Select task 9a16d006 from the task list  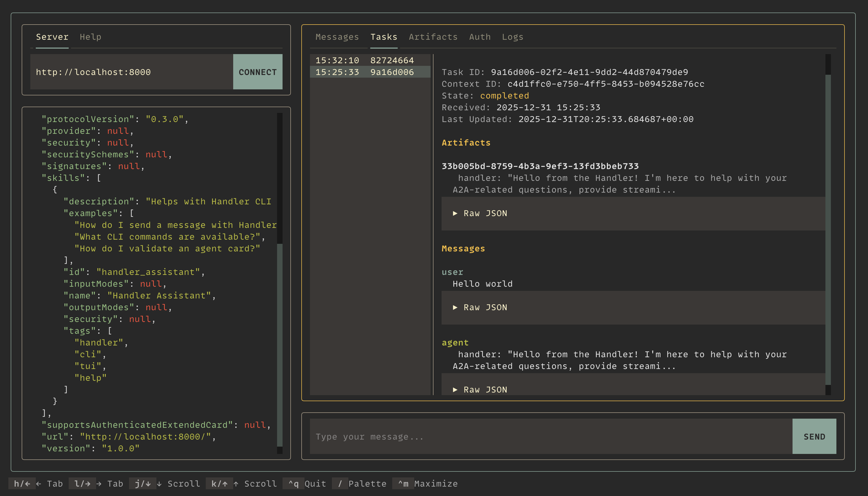click(x=371, y=72)
